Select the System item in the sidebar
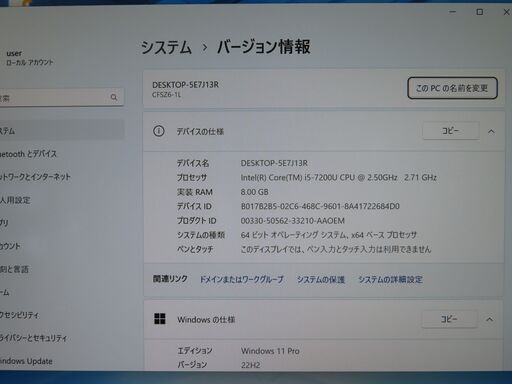This screenshot has width=512, height=384. tap(62, 130)
